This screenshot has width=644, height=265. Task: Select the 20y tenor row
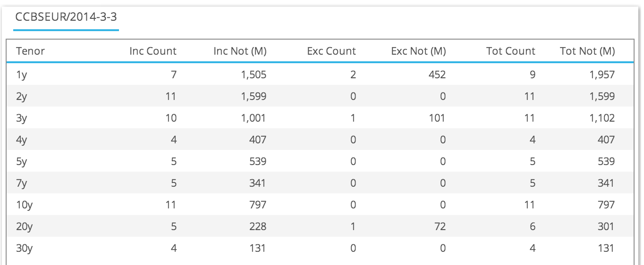click(x=320, y=226)
